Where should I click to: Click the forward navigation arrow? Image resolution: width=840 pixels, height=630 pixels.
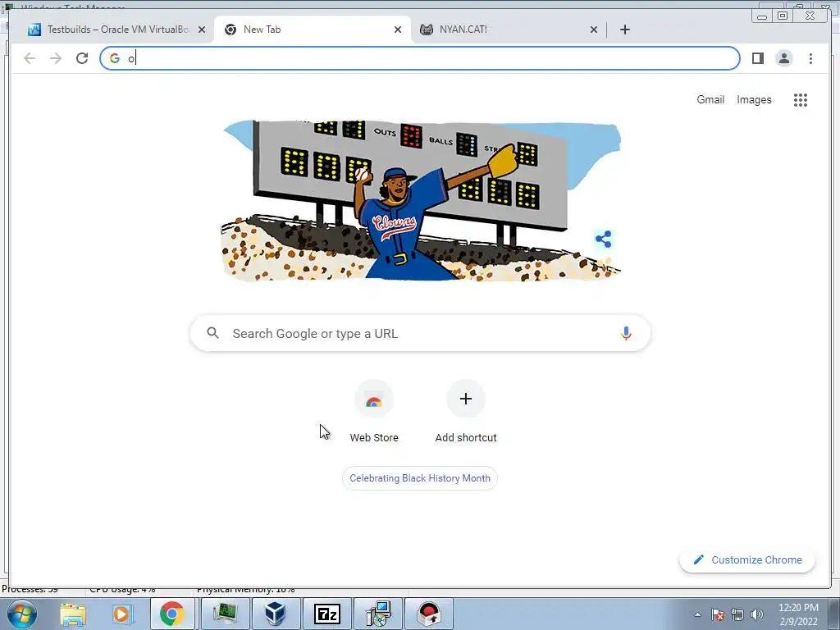(x=56, y=58)
